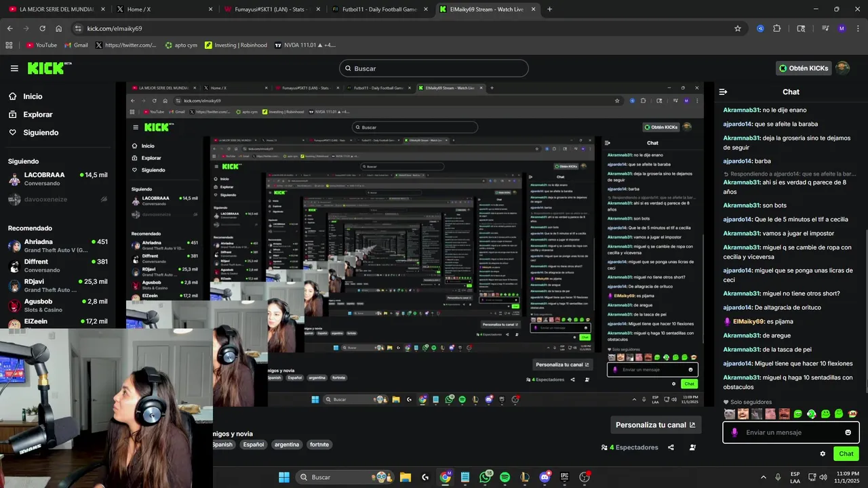868x488 pixels.
Task: Open chat settings gear icon
Action: pyautogui.click(x=823, y=454)
